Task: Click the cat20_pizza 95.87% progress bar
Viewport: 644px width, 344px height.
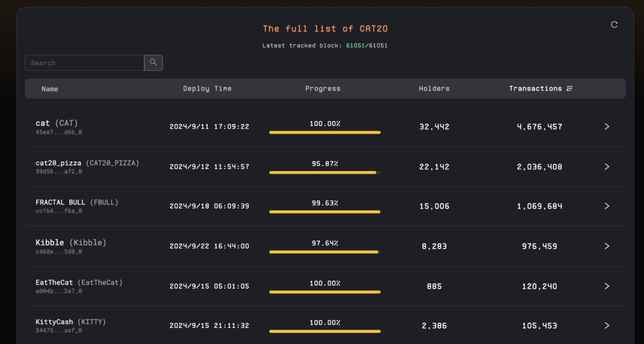Action: [325, 172]
